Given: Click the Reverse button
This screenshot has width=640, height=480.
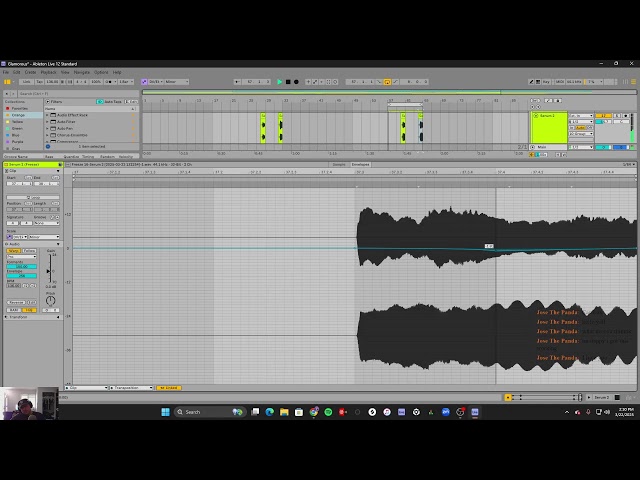Looking at the screenshot, I should [x=16, y=302].
